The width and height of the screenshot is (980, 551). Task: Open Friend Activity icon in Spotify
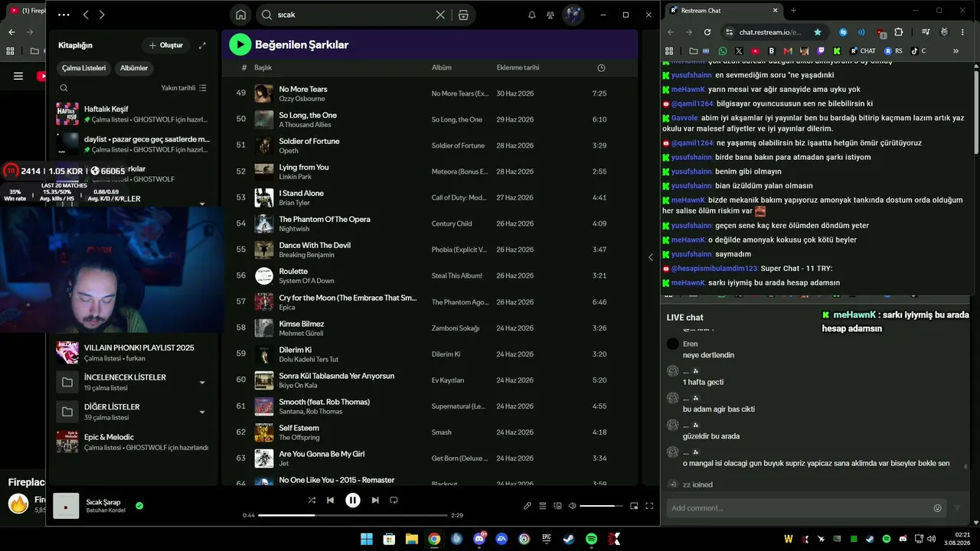click(x=550, y=15)
